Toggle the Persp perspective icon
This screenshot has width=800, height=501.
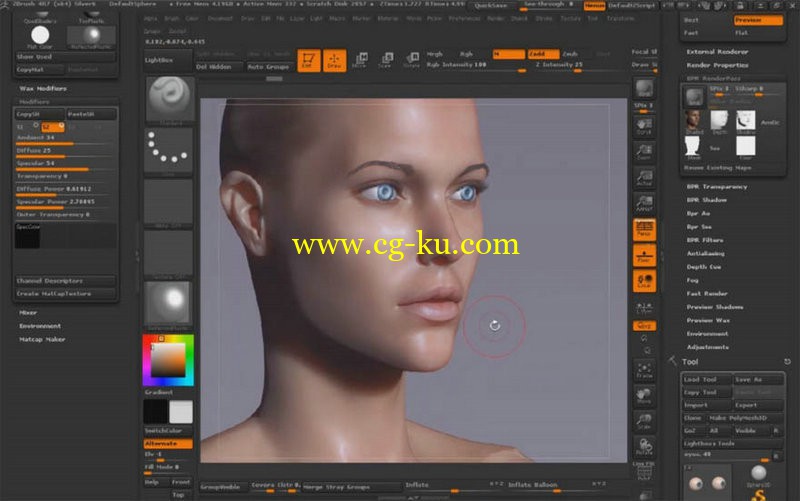pos(644,229)
